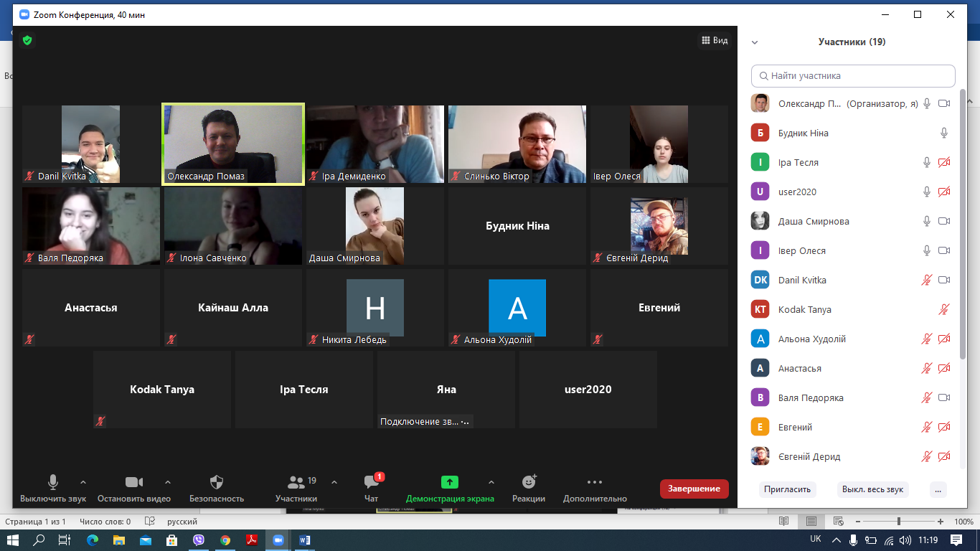980x551 pixels.
Task: Mute microphone with Выключить звук button
Action: click(53, 489)
